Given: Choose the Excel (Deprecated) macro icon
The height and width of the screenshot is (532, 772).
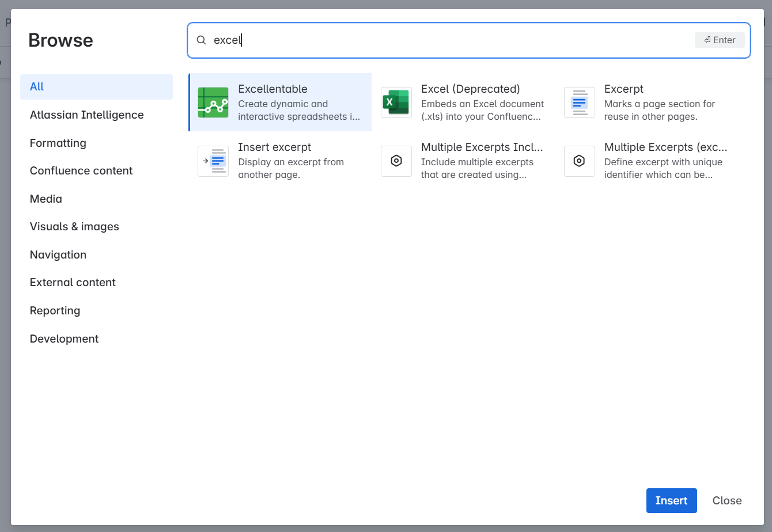Looking at the screenshot, I should pyautogui.click(x=396, y=102).
